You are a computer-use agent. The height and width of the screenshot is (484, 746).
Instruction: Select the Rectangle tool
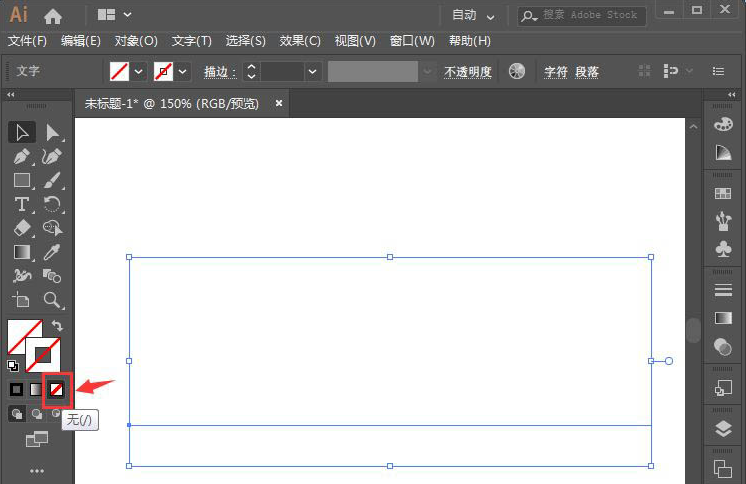click(22, 180)
